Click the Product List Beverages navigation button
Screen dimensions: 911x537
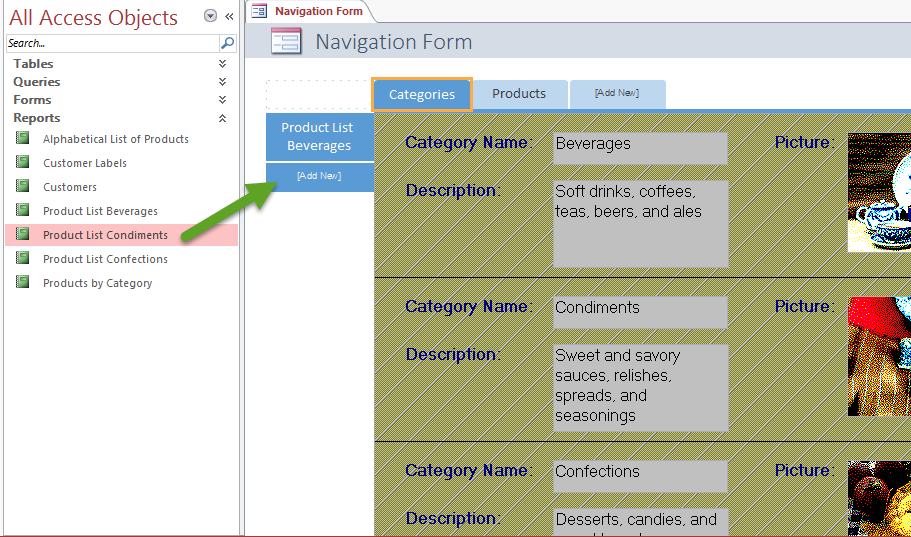coord(318,136)
